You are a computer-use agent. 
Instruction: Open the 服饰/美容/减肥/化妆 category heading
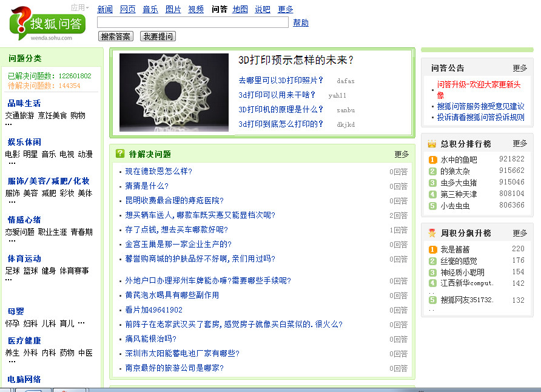[49, 181]
